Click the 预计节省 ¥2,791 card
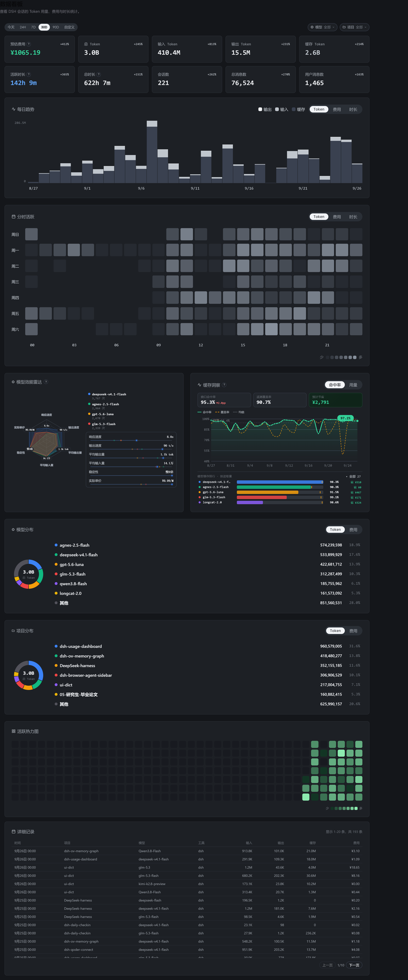 point(335,400)
